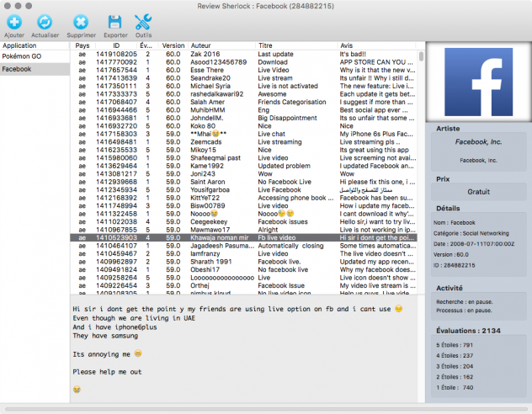Screen dimensions: 532x414
Task: Select Pokémon GO in the Application list
Action: point(35,56)
